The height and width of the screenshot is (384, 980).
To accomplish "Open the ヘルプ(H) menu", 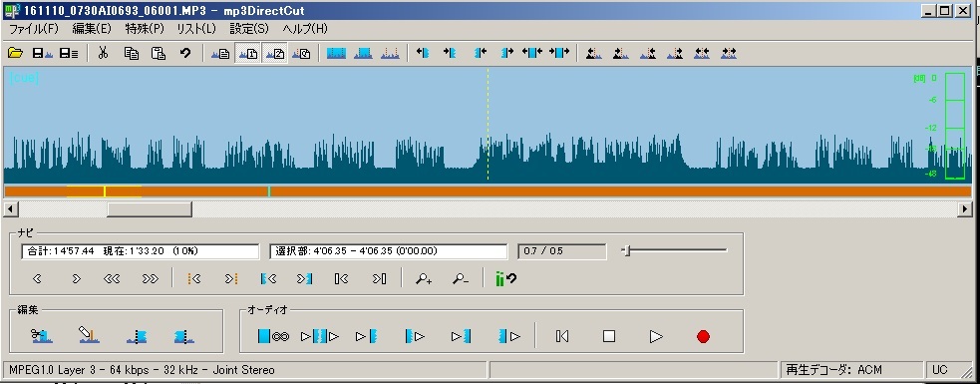I will pyautogui.click(x=305, y=29).
